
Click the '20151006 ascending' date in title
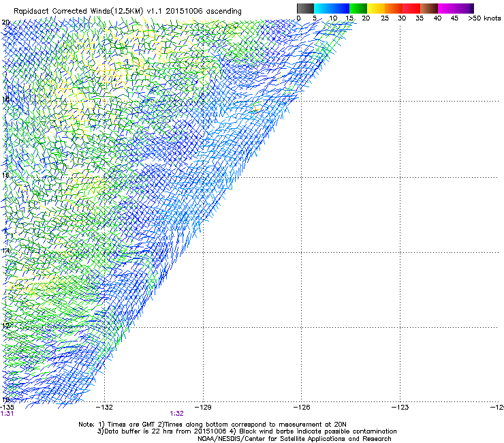pos(204,11)
